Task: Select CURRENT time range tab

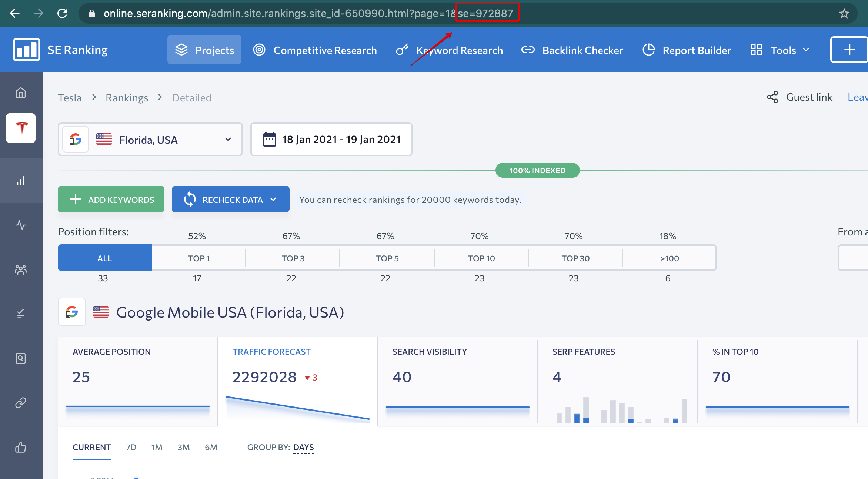Action: coord(92,447)
